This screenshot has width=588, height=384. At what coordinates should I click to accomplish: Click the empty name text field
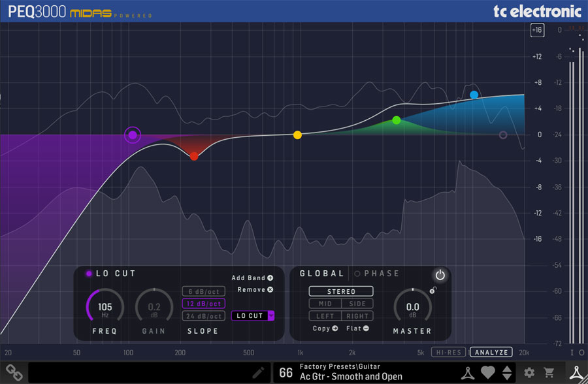(149, 372)
